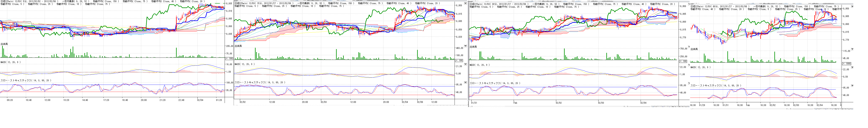Screen dimensions: 868x128
Task: Expand MACD panel dropdown arrow on 15-minute chart
Action: click(x=465, y=64)
